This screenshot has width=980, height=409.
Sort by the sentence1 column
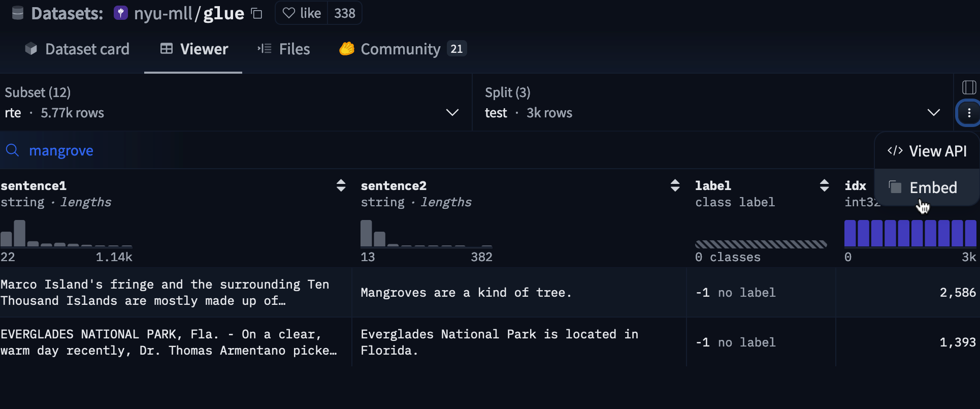(341, 185)
